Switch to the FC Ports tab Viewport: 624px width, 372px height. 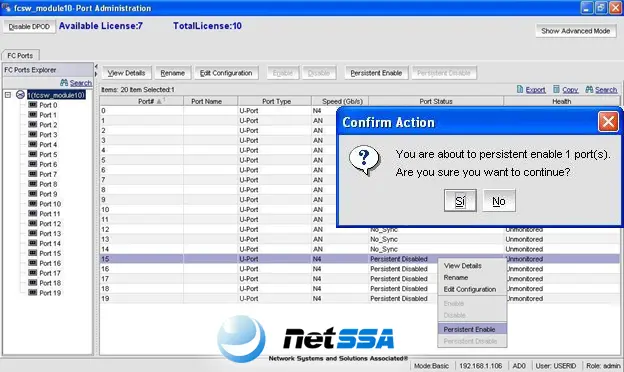(20, 55)
